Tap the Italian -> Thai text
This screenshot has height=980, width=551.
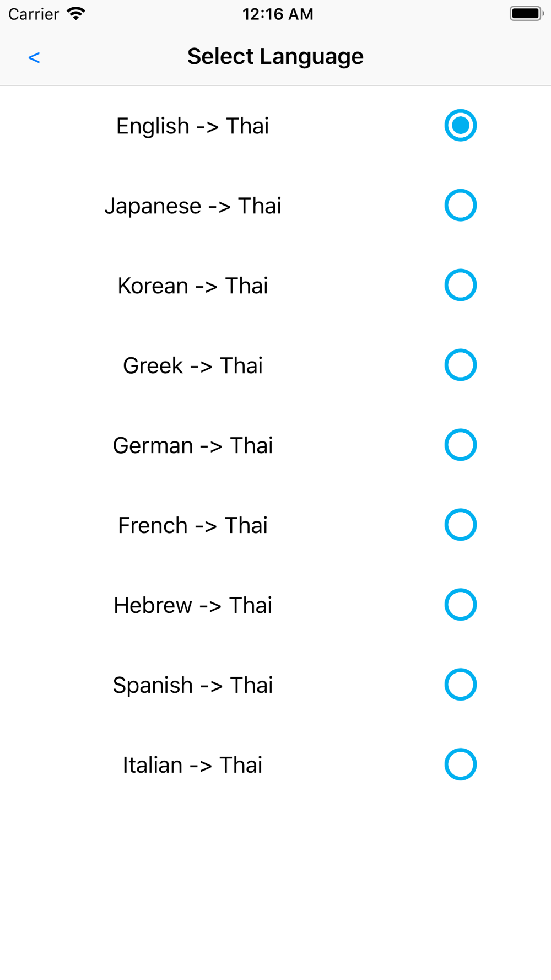[193, 766]
